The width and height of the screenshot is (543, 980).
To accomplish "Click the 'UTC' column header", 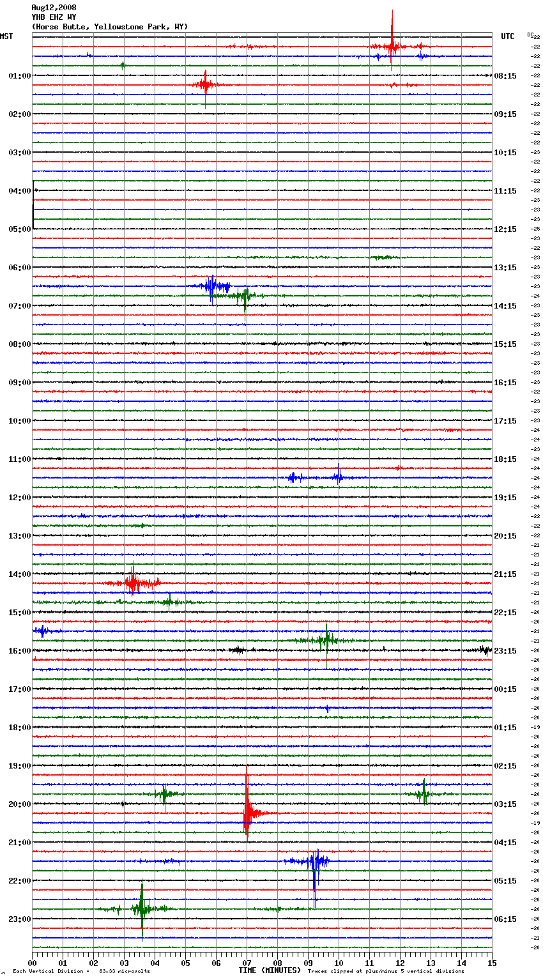I will click(508, 36).
